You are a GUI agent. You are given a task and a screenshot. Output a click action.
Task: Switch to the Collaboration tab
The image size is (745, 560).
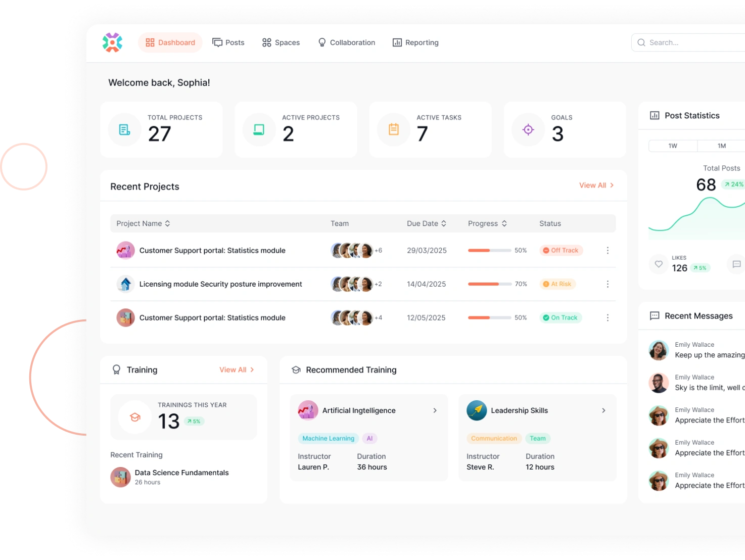pos(346,42)
